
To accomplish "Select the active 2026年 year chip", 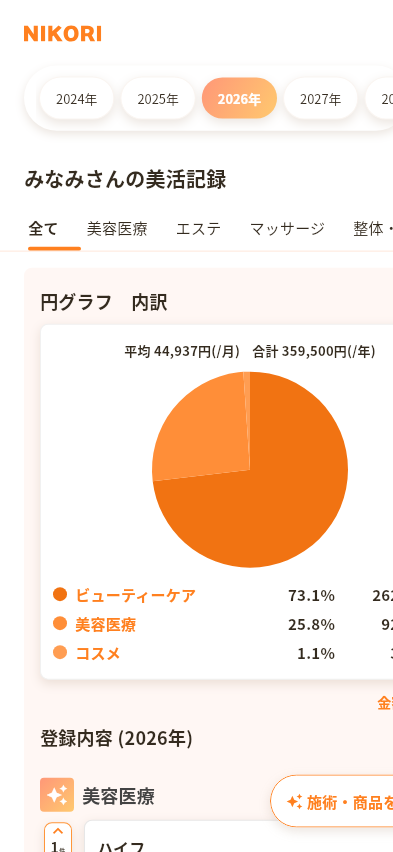I will (x=239, y=98).
